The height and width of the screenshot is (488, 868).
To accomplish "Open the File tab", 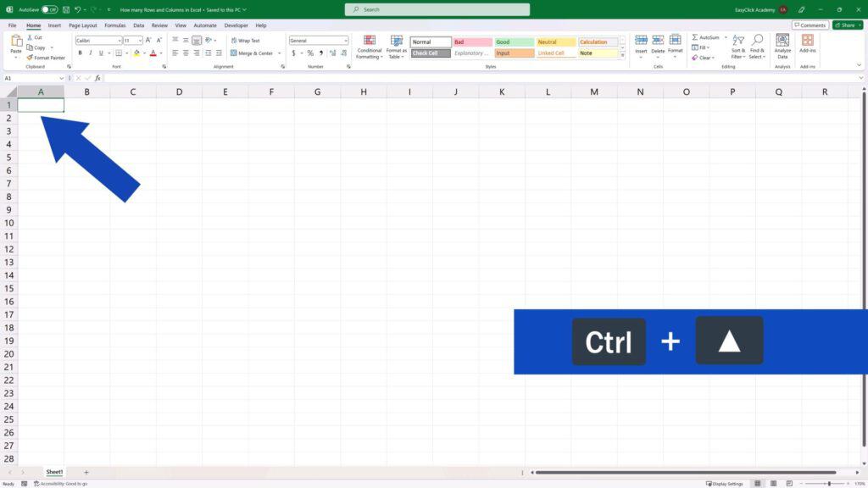I will (x=12, y=25).
